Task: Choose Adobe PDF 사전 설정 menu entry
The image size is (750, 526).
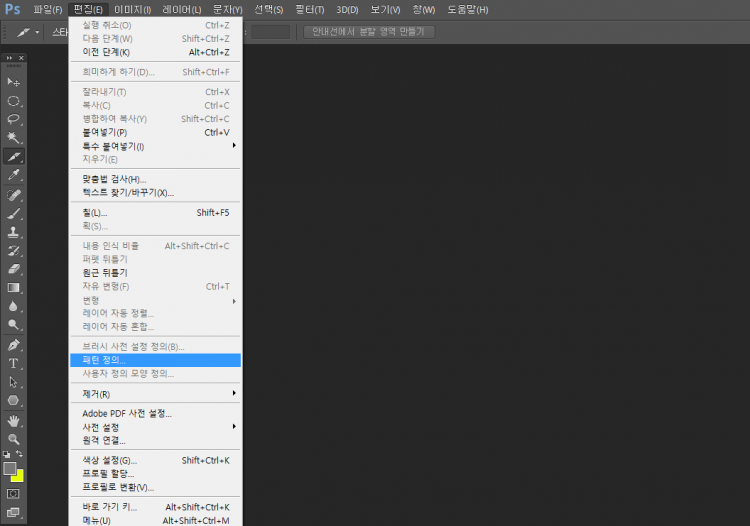Action: [127, 413]
